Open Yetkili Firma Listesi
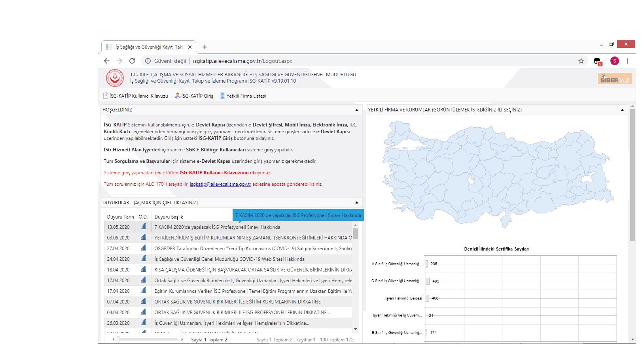The height and width of the screenshot is (358, 644). 243,96
